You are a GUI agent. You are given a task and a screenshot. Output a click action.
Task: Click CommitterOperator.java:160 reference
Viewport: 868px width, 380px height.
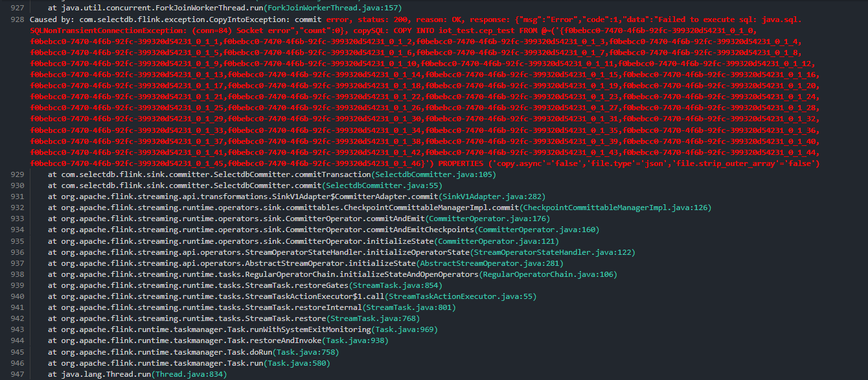pos(536,230)
